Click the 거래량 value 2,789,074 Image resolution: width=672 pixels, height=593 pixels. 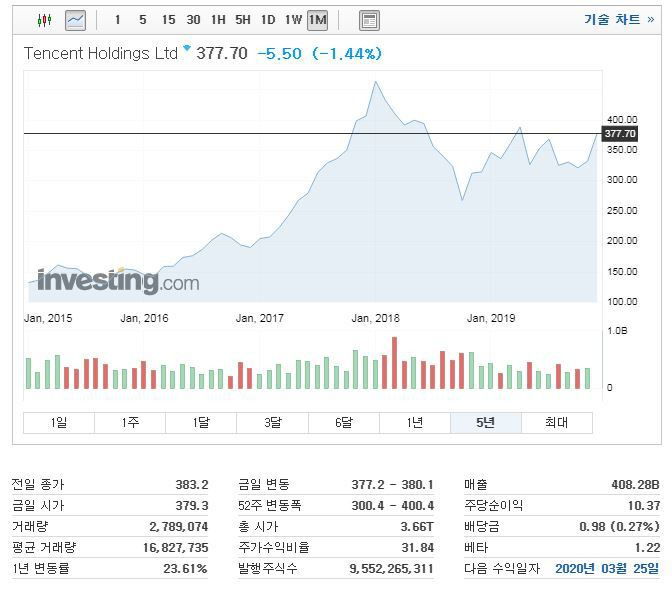tap(178, 527)
